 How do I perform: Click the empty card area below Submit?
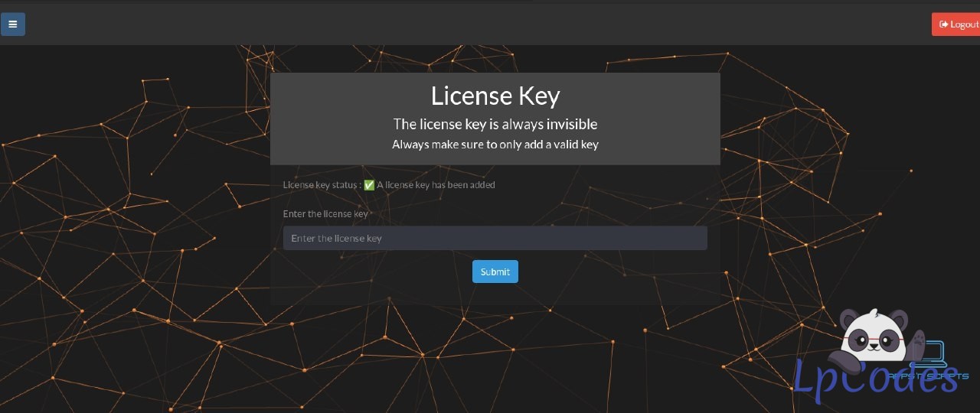coord(495,294)
